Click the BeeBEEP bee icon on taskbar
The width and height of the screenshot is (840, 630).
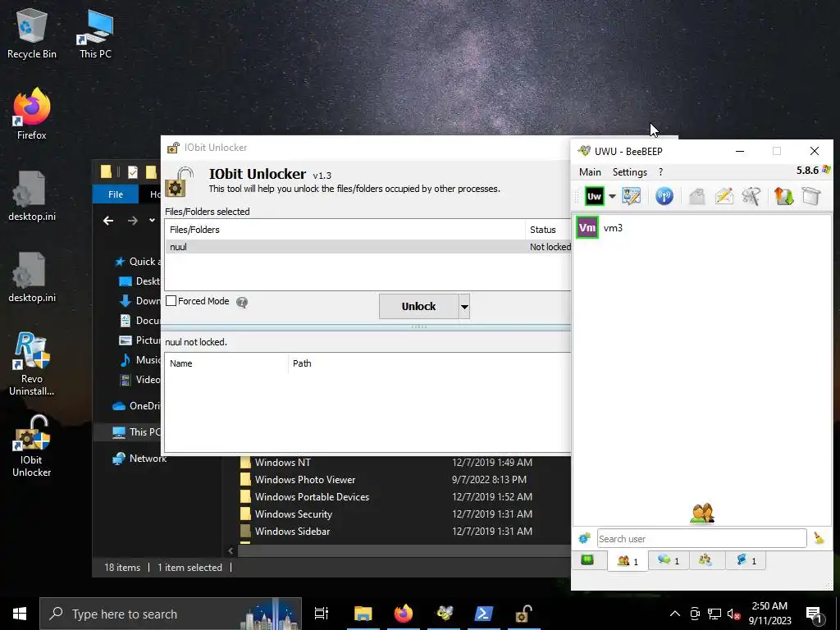[444, 614]
